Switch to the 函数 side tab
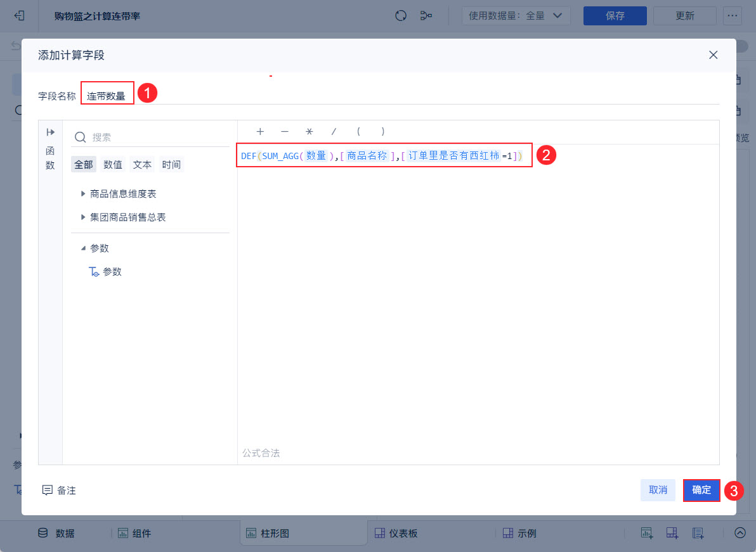The height and width of the screenshot is (552, 756). (50, 158)
